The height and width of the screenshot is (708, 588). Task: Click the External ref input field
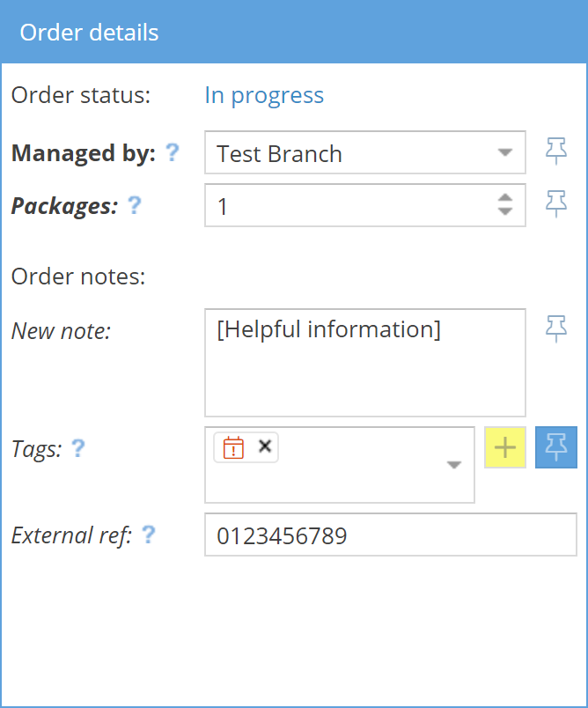[390, 535]
